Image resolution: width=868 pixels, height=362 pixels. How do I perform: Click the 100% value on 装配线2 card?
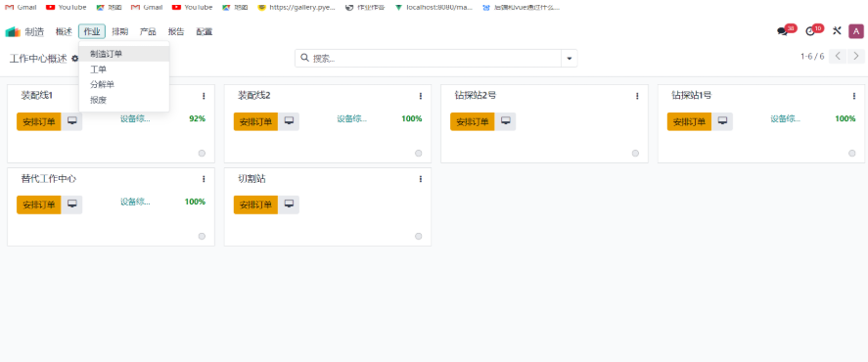[x=412, y=118]
